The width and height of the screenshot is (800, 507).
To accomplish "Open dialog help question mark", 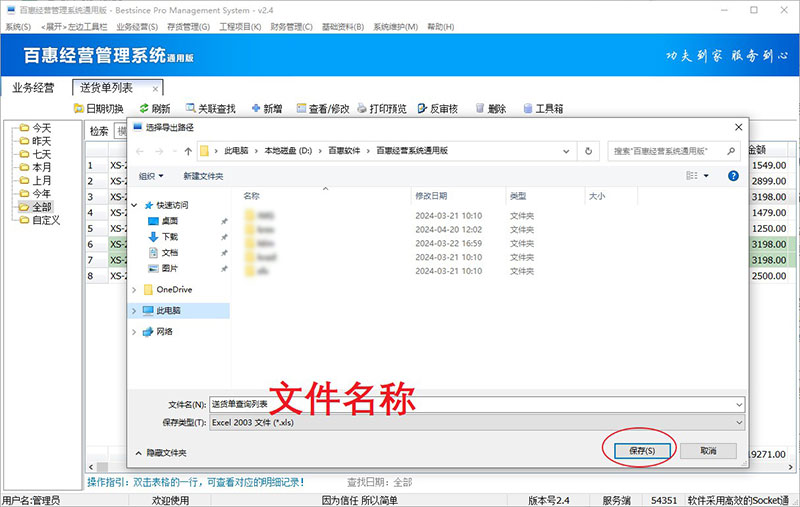I will [x=733, y=176].
